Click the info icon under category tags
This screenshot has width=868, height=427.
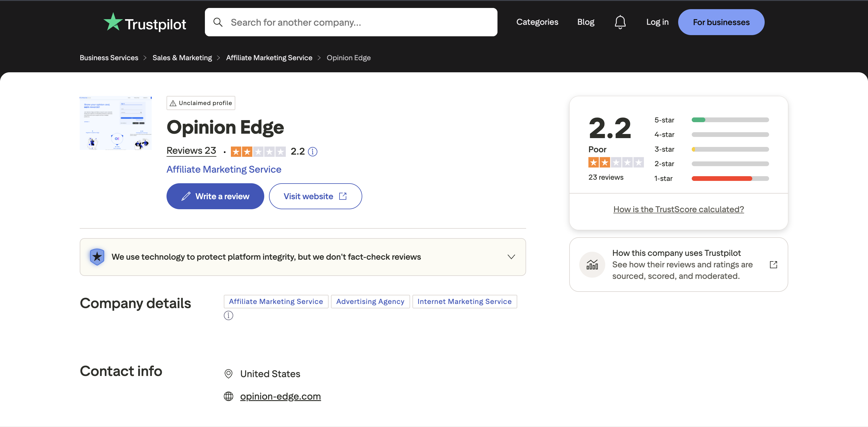coord(229,315)
